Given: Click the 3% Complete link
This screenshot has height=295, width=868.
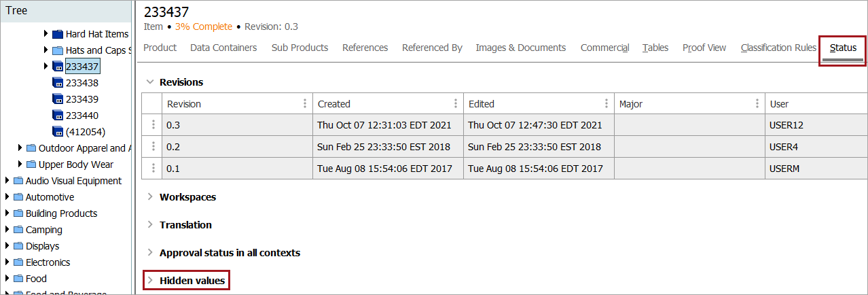Looking at the screenshot, I should point(203,27).
